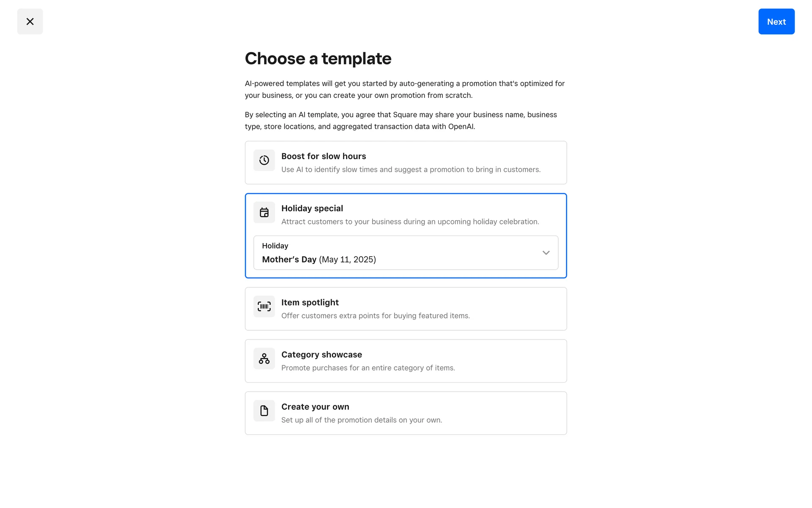The height and width of the screenshot is (508, 812).
Task: Click the Holiday special description text
Action: tap(410, 222)
